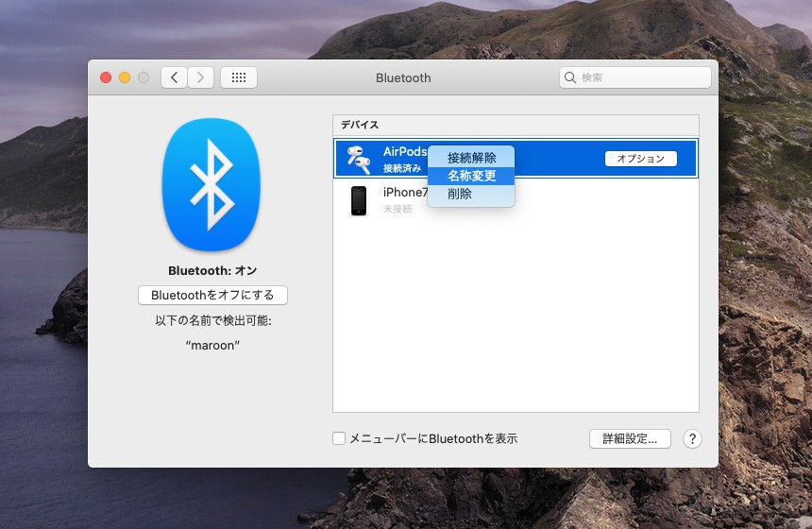Minimize the window with yellow button

pyautogui.click(x=125, y=77)
